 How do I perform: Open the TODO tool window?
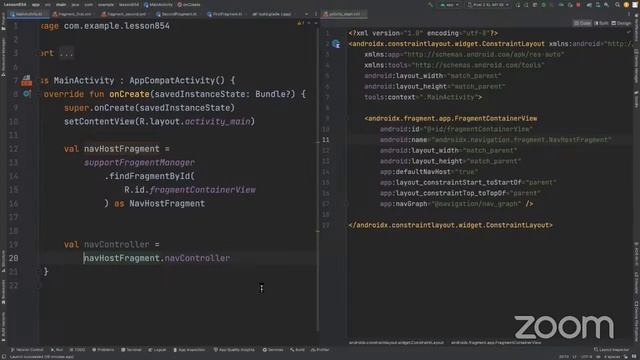click(78, 350)
